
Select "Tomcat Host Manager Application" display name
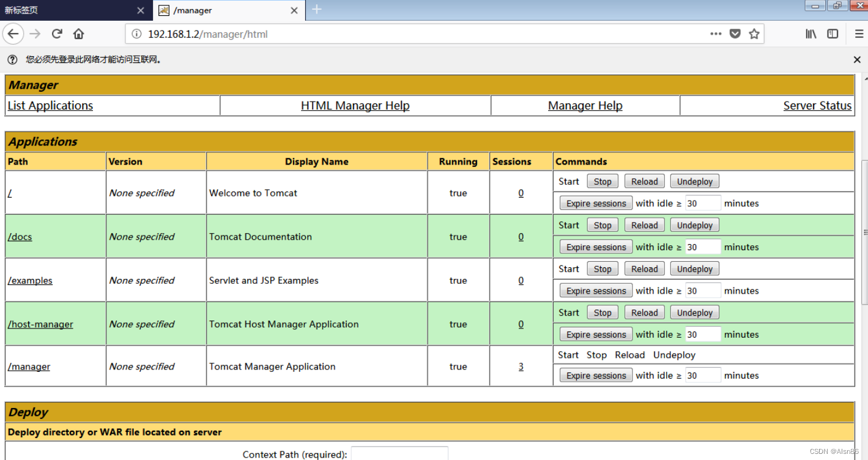pos(284,324)
